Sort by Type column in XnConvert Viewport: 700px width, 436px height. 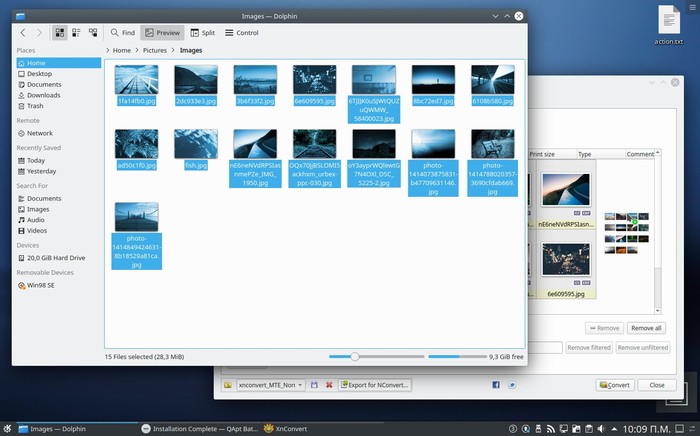pyautogui.click(x=600, y=154)
